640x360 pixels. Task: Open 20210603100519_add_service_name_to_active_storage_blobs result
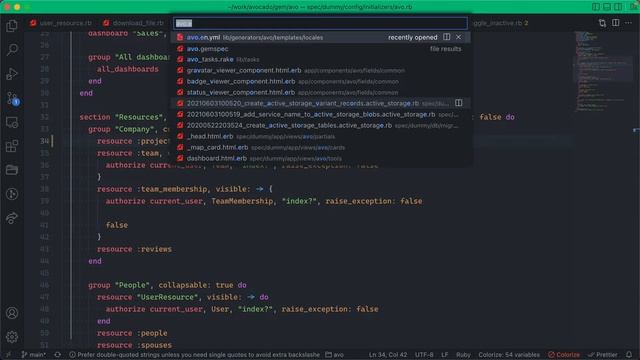coord(320,114)
